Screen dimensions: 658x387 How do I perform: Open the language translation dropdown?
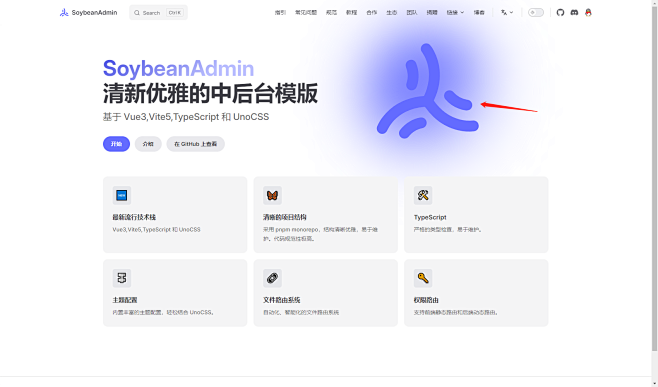[507, 13]
